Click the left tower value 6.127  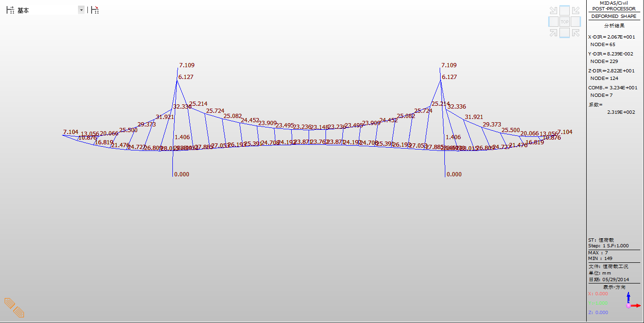click(x=186, y=77)
